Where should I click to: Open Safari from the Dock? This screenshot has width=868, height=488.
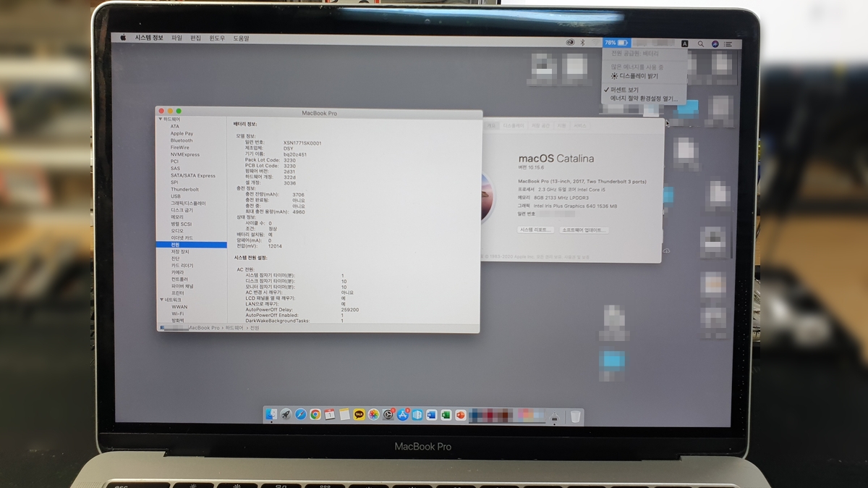301,415
